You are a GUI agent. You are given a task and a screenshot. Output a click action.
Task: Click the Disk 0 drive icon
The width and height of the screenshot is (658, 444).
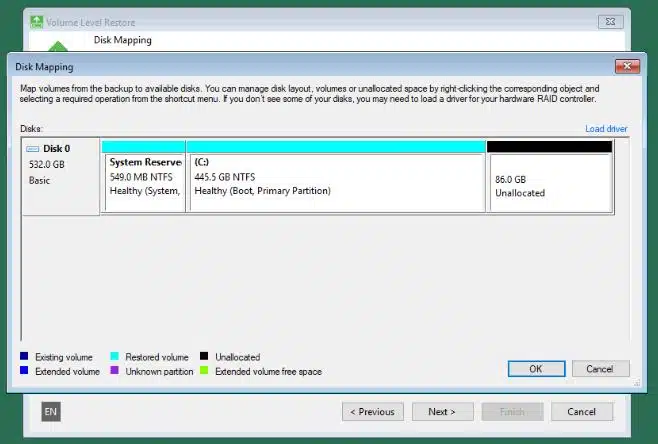click(33, 149)
